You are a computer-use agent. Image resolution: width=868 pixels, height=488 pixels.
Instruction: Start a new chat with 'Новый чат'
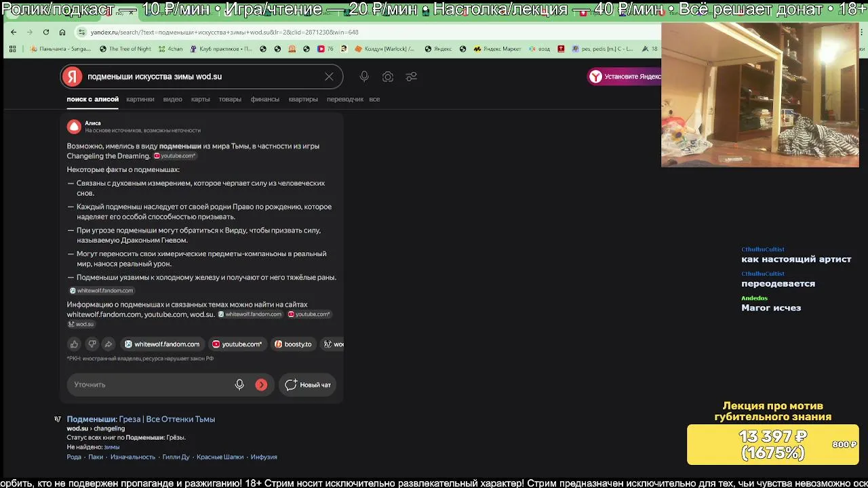click(x=308, y=384)
